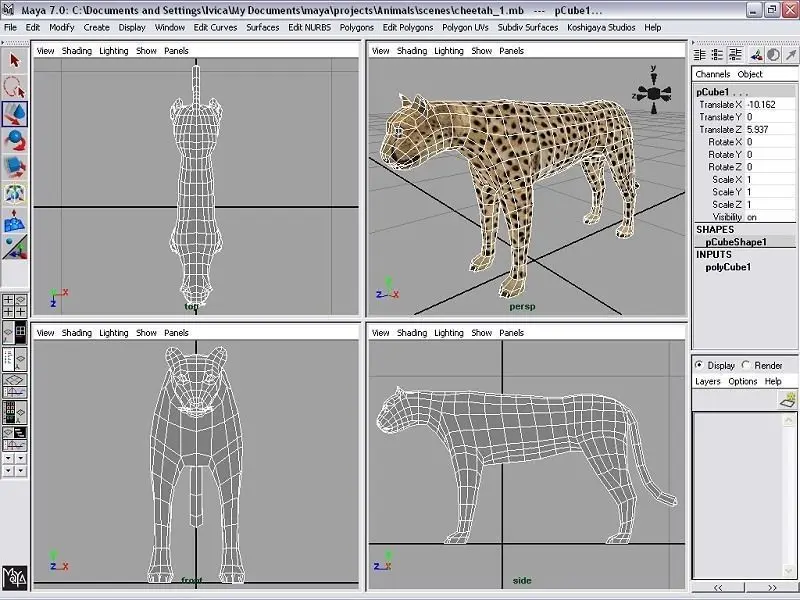
Task: Open the Polygon UVs menu
Action: coord(465,28)
